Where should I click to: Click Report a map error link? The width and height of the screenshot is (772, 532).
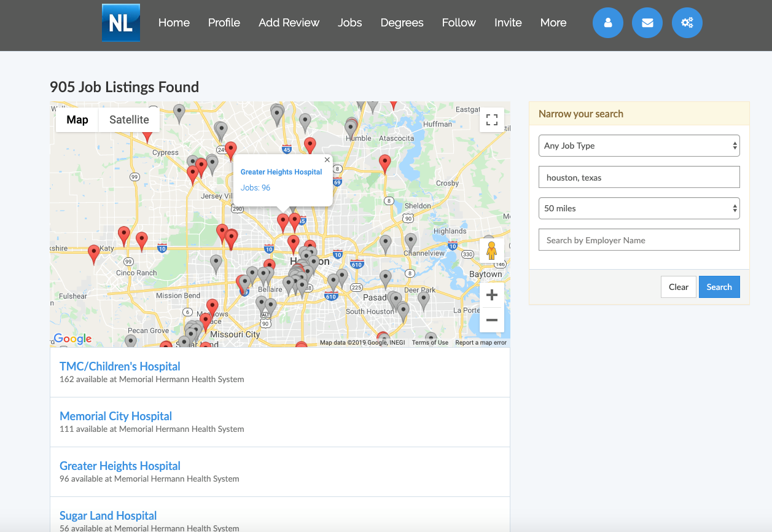tap(481, 343)
